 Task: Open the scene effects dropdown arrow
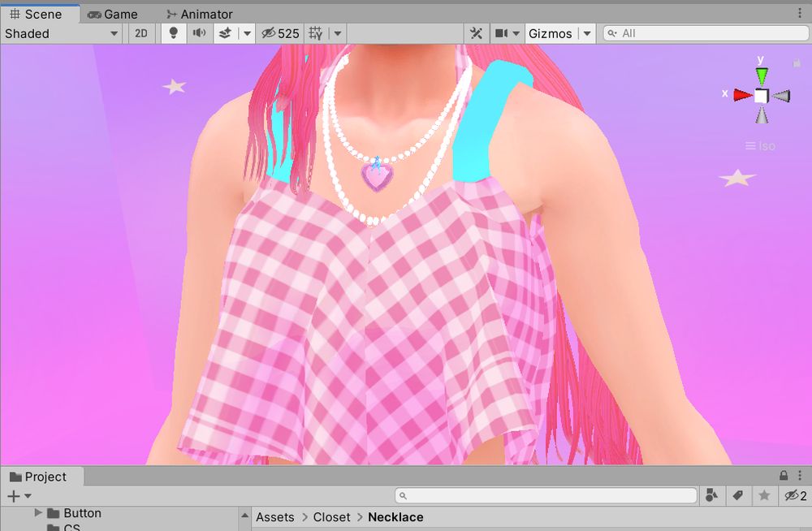[x=247, y=33]
